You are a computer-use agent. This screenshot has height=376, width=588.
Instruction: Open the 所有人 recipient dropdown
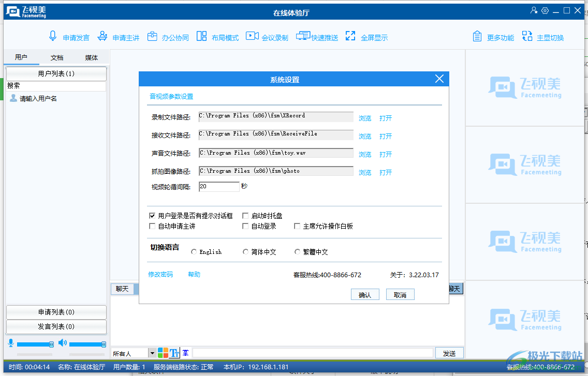(152, 353)
